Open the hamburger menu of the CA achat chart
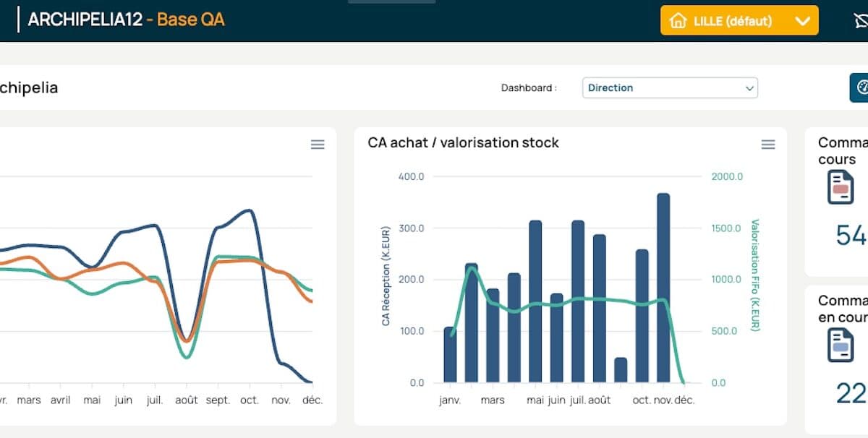 tap(768, 145)
